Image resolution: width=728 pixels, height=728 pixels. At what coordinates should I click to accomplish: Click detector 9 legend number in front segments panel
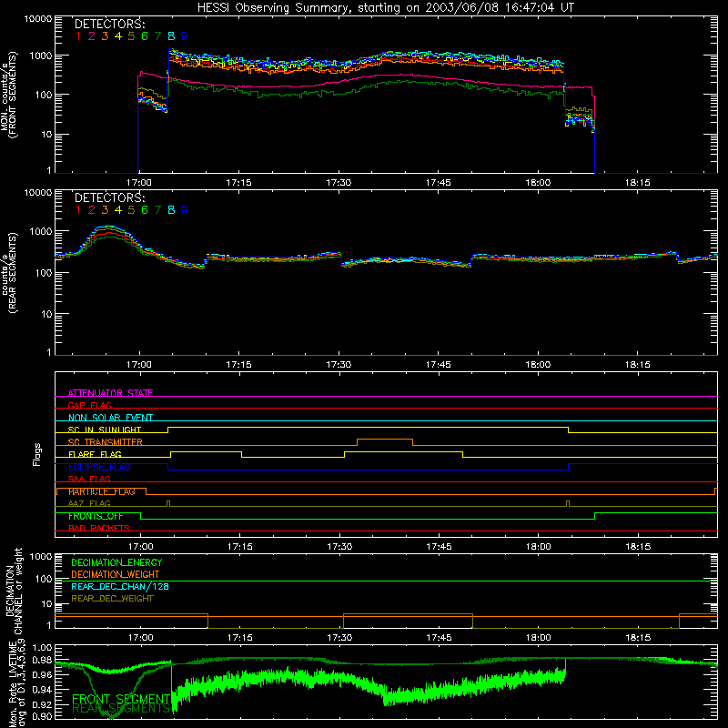pyautogui.click(x=185, y=36)
